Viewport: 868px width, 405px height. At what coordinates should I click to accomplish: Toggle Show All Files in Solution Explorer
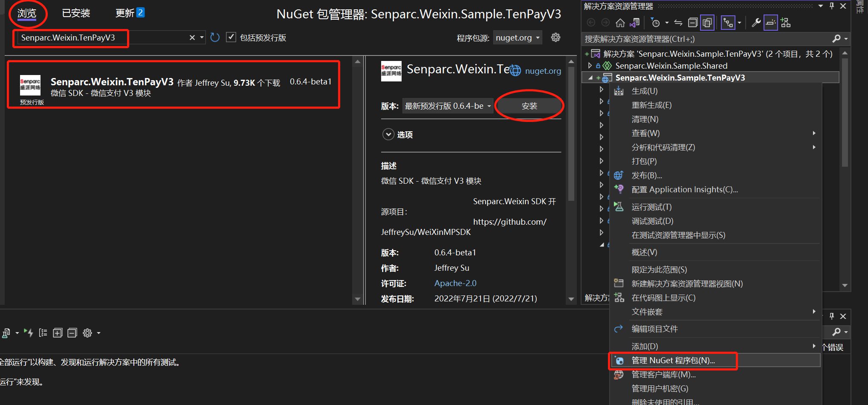pyautogui.click(x=707, y=23)
